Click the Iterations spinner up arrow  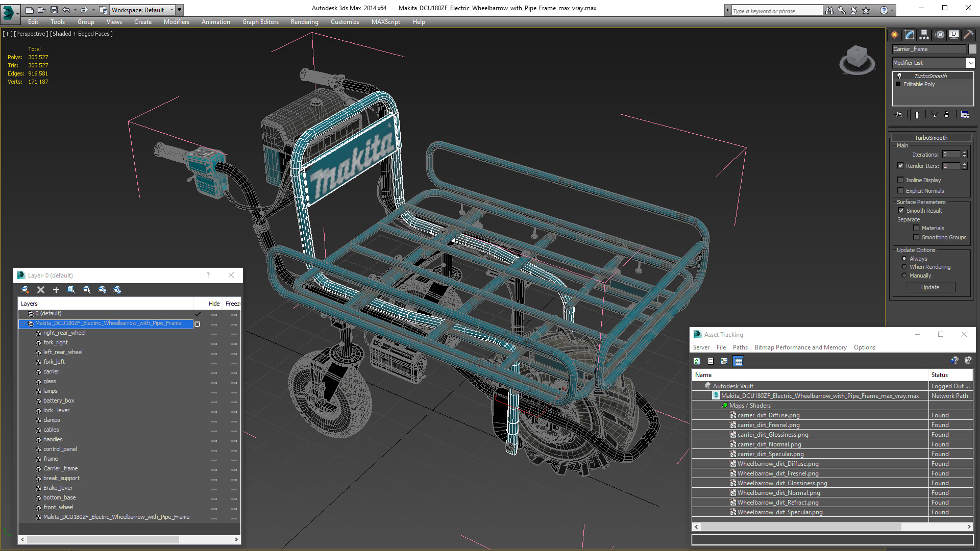964,153
